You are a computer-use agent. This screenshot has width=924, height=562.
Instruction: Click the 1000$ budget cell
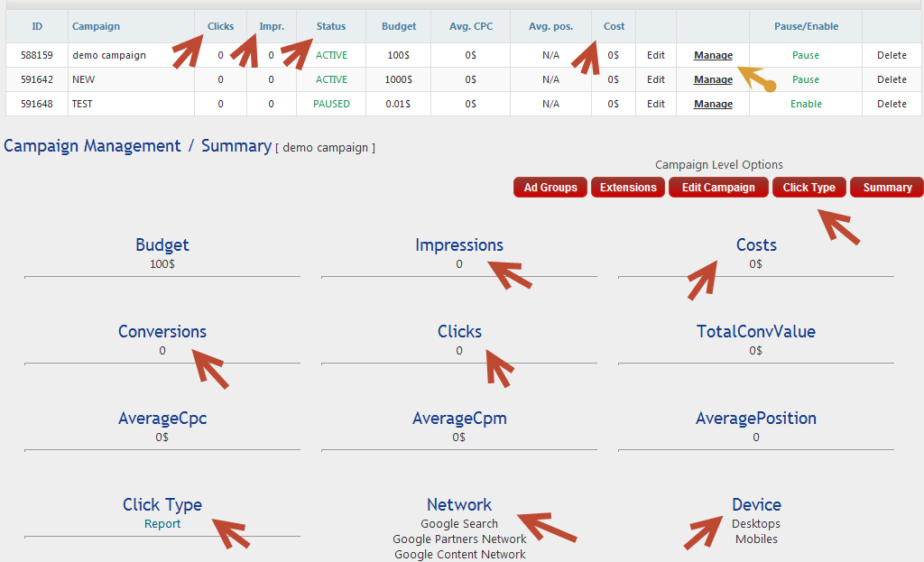click(x=398, y=79)
